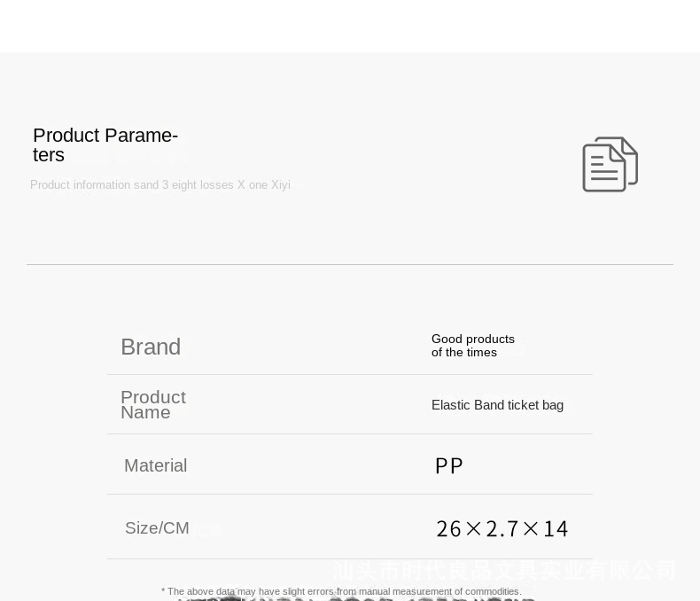Select the 26×2.7×14 dimensions value
This screenshot has width=700, height=601.
(x=502, y=529)
